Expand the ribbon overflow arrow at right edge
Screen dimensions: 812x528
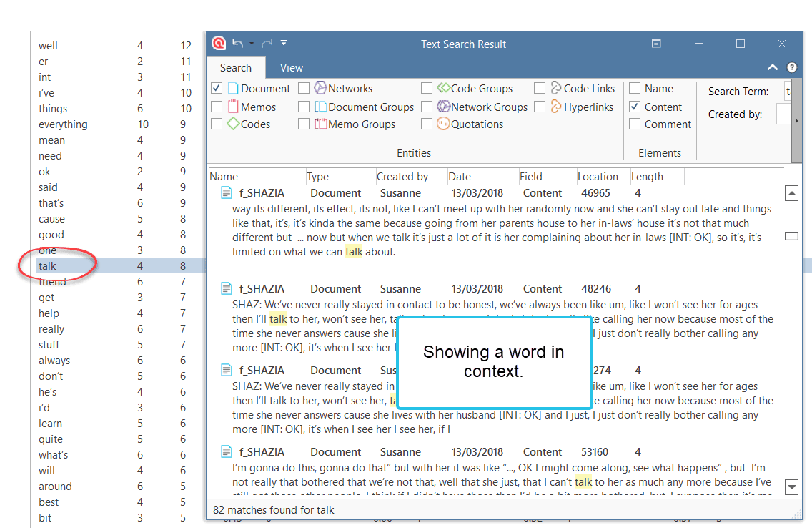(796, 121)
